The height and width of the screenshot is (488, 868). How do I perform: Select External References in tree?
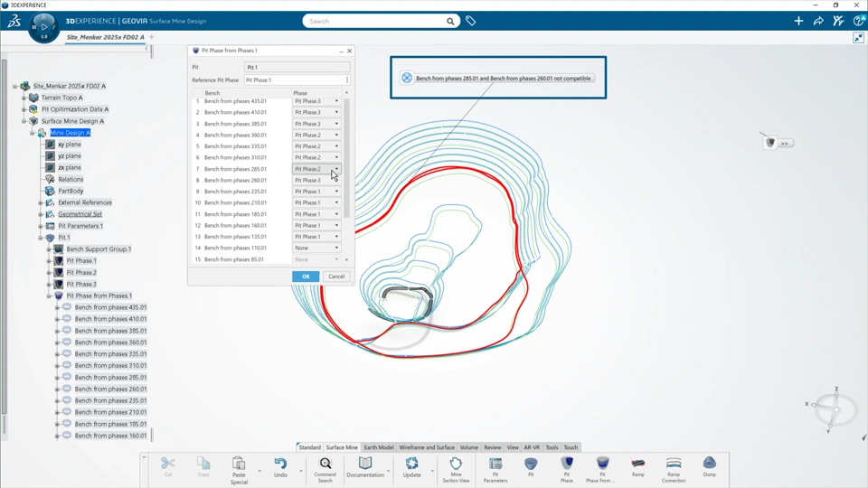85,202
